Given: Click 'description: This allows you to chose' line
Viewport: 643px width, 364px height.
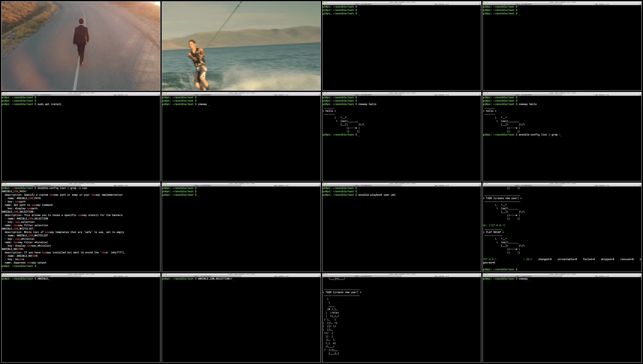Looking at the screenshot, I should [63, 215].
